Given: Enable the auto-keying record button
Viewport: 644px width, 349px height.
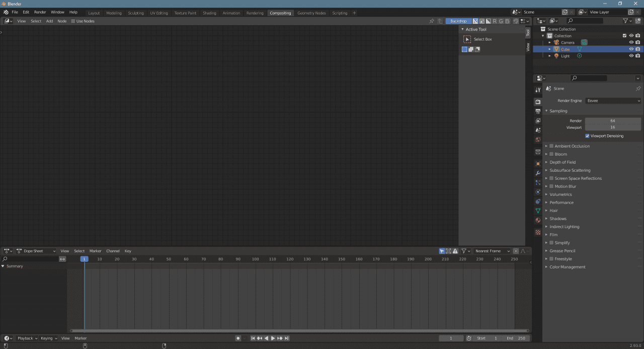Looking at the screenshot, I should [x=238, y=338].
